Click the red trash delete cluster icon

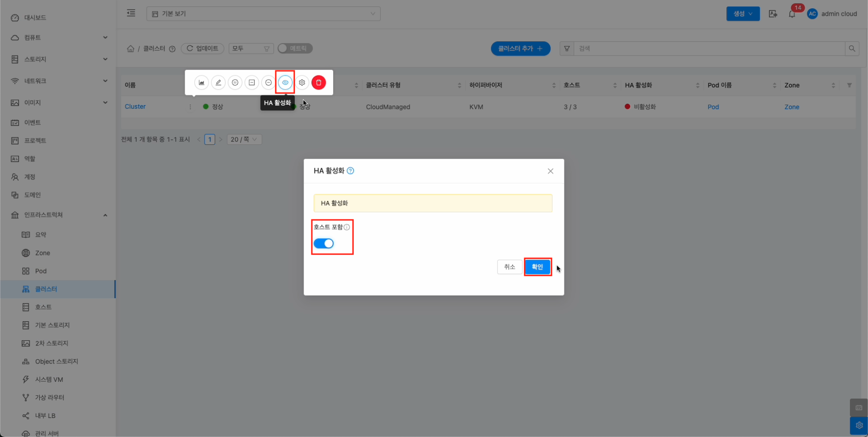[x=318, y=82]
